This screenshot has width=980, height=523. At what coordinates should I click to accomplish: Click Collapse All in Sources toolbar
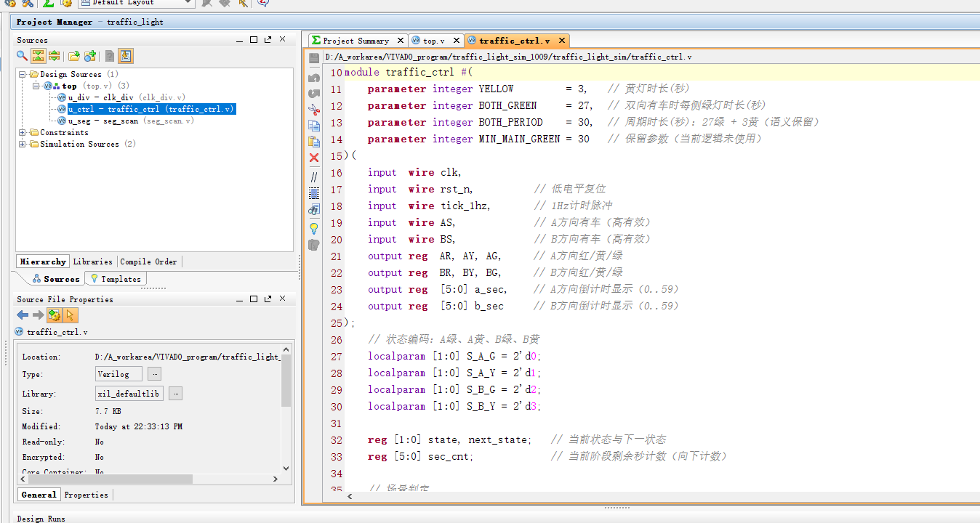coord(39,56)
